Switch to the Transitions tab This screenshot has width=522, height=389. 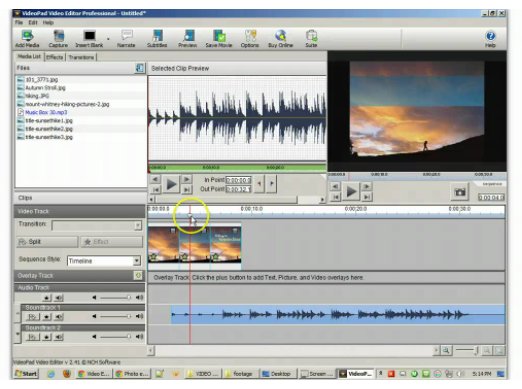coord(81,57)
